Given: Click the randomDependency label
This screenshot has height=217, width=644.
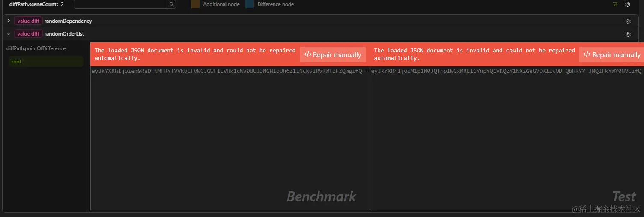Looking at the screenshot, I should [68, 21].
